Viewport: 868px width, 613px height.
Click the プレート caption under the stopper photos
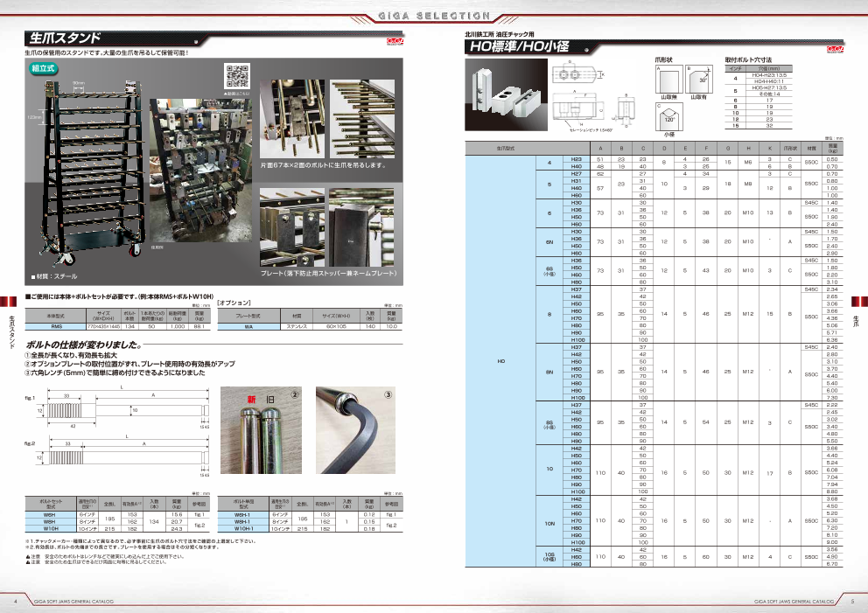coord(329,273)
